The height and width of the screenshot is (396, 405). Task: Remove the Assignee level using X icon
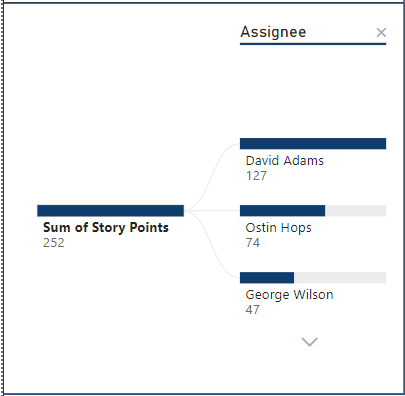381,33
